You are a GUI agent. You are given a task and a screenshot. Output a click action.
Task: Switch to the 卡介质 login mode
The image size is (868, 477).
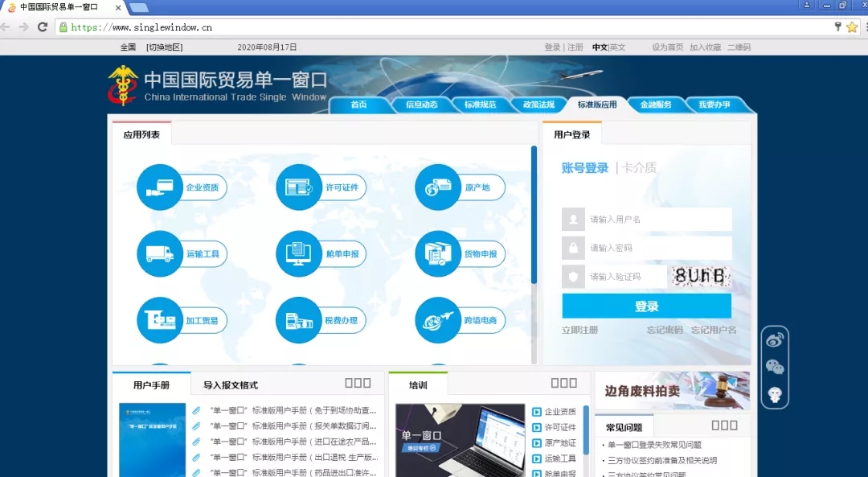point(638,168)
